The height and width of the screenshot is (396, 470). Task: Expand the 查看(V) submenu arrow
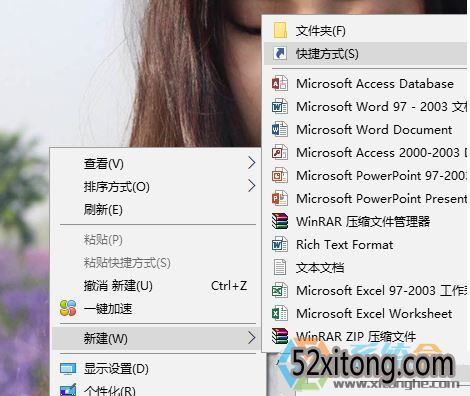pyautogui.click(x=252, y=163)
